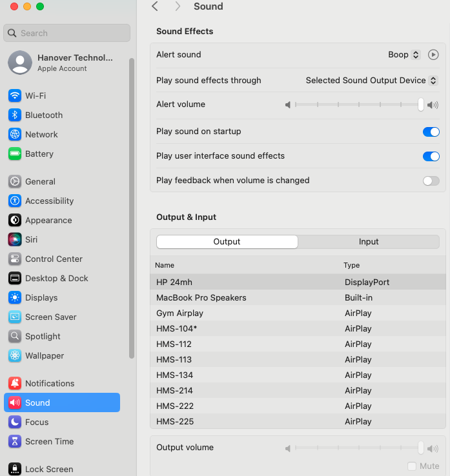Viewport: 450px width, 476px height.
Task: Enable Play feedback when volume is changed
Action: (431, 181)
